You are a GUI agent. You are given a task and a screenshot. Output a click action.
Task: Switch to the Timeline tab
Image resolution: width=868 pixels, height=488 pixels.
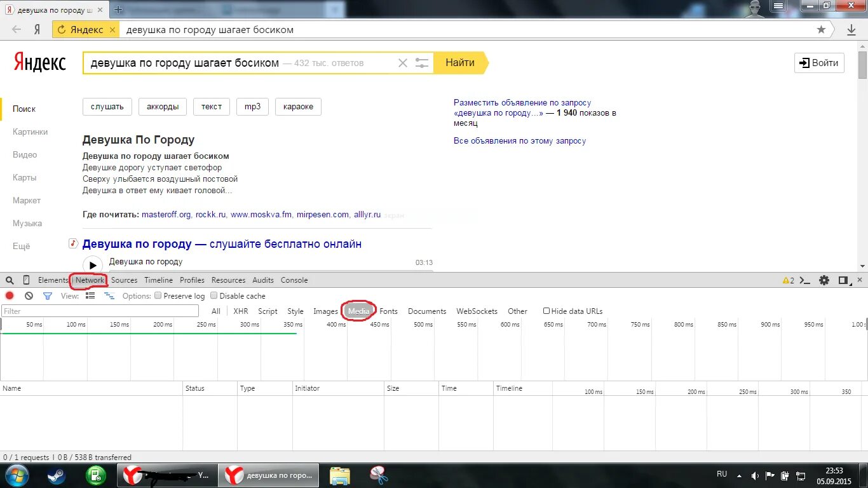point(158,280)
